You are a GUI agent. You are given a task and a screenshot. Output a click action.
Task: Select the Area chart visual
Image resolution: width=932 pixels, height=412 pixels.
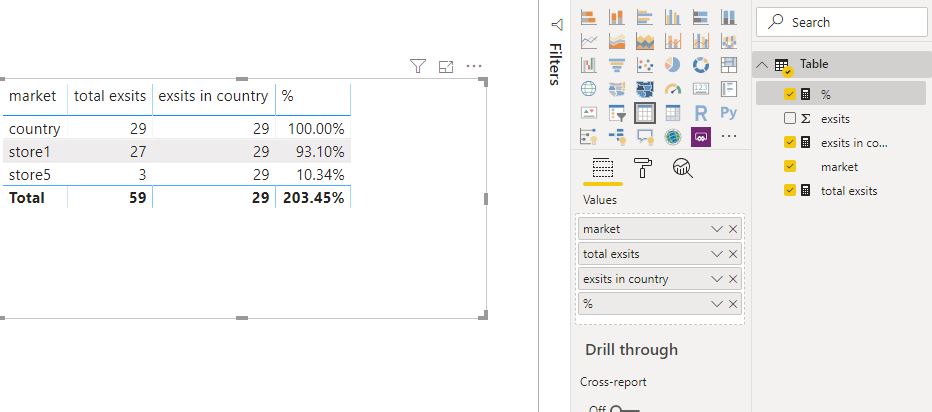pyautogui.click(x=616, y=41)
